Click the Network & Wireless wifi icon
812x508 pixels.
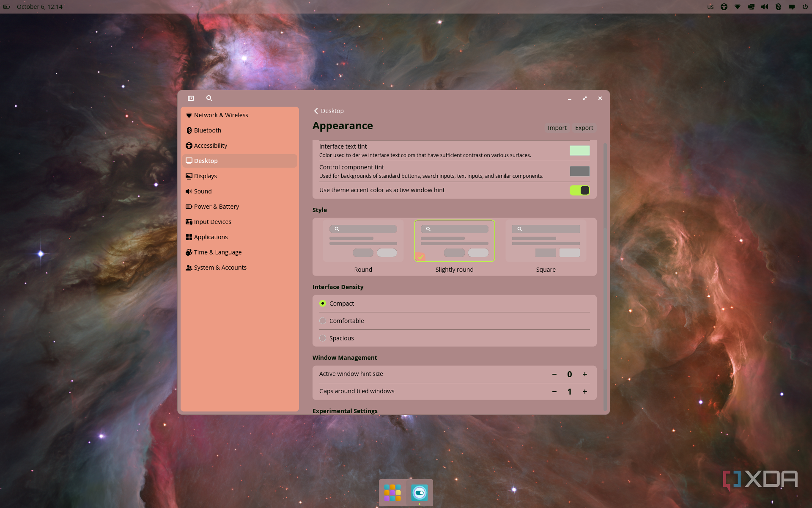click(x=189, y=115)
